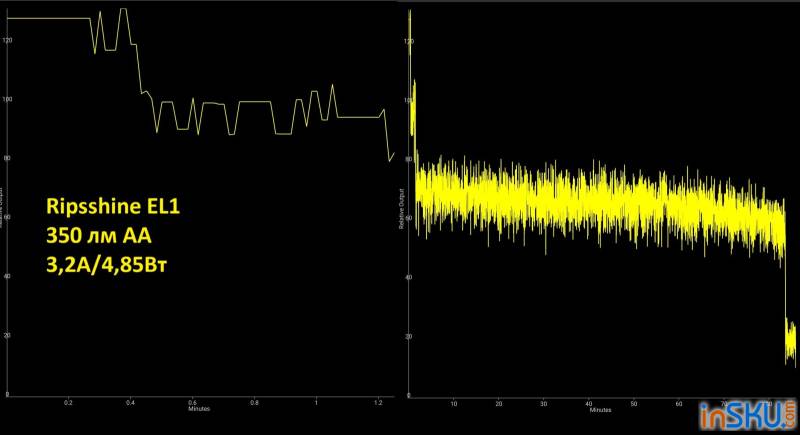Click the 20 value on left y-axis

point(8,335)
